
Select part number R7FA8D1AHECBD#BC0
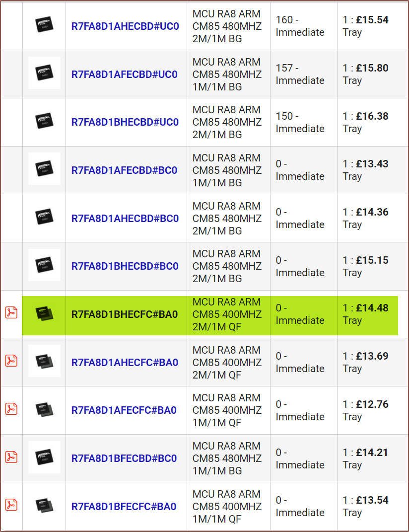click(125, 219)
